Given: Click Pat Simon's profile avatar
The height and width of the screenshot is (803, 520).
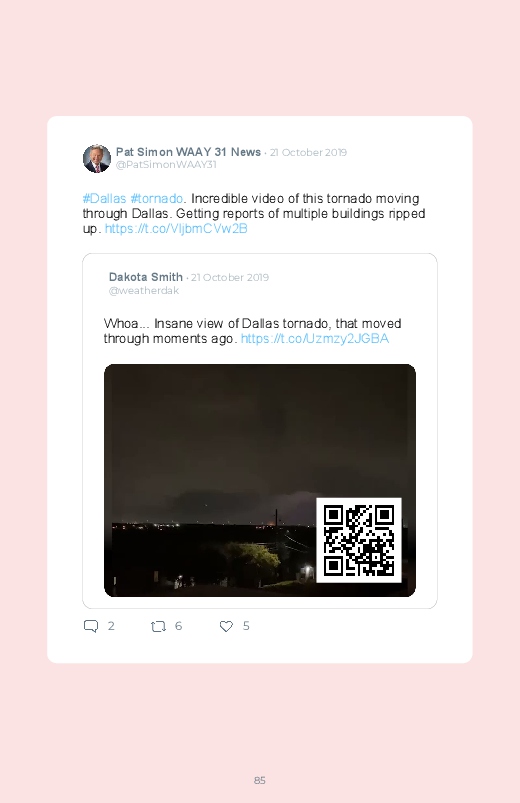Looking at the screenshot, I should (x=97, y=158).
